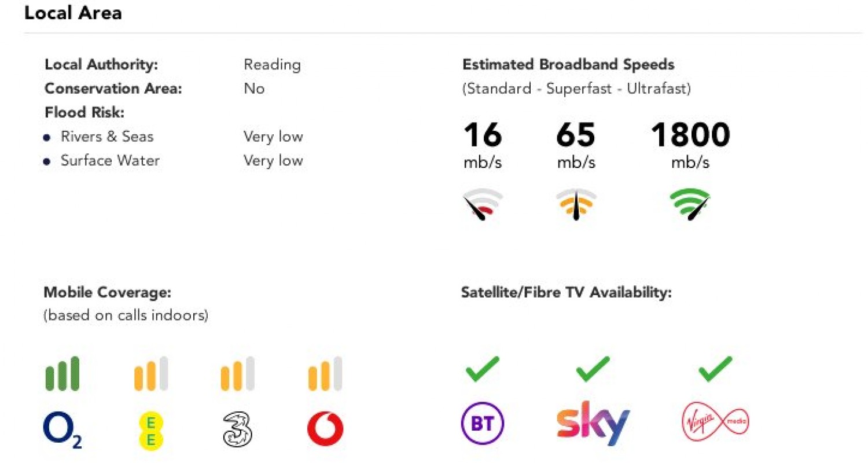The image size is (868, 463).
Task: Click the 1800 mb/s ultrafast speed value
Action: pyautogui.click(x=690, y=136)
